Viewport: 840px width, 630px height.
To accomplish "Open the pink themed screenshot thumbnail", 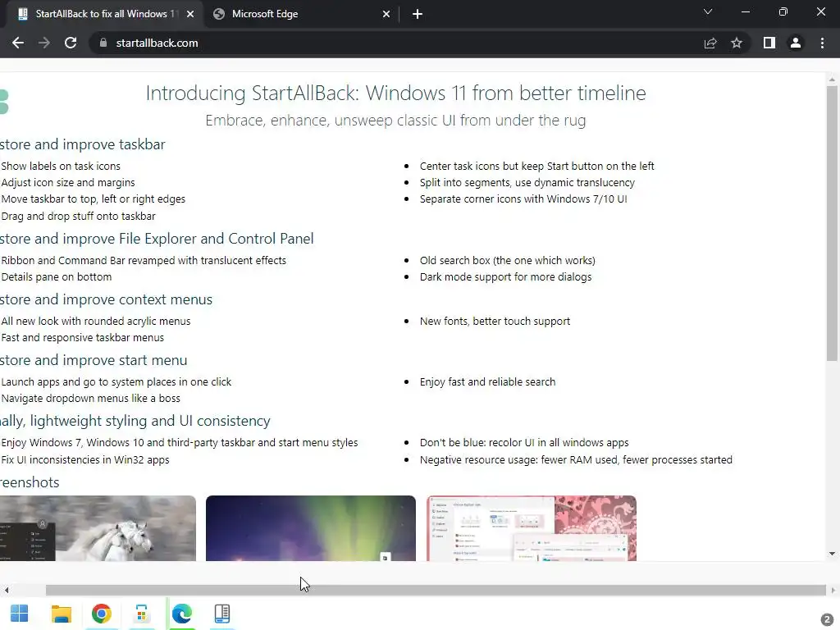I will pos(532,528).
